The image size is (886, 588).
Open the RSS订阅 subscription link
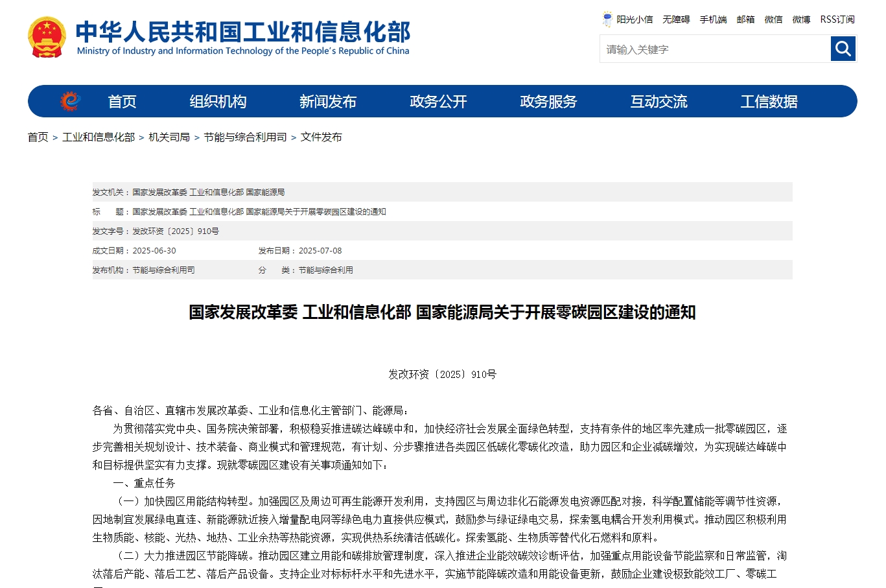click(837, 19)
